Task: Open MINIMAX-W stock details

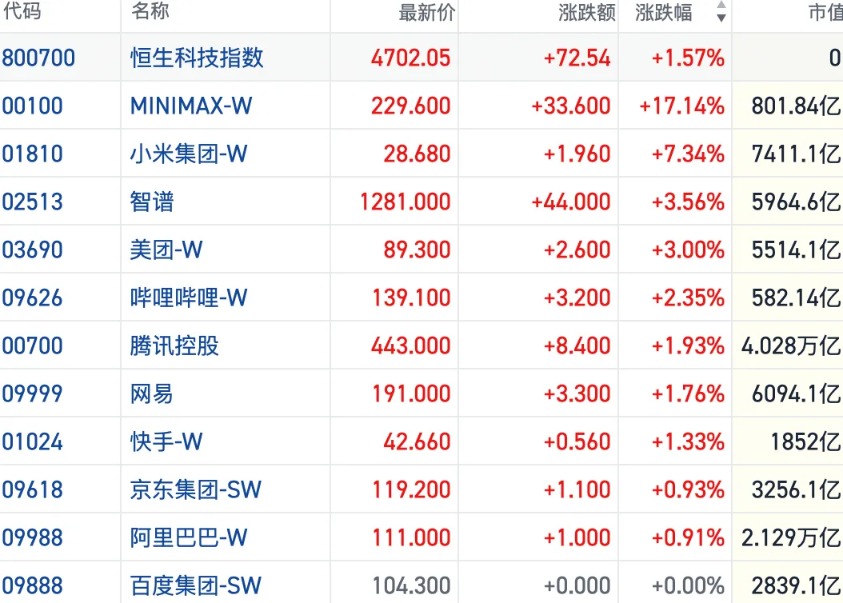Action: coord(191,106)
